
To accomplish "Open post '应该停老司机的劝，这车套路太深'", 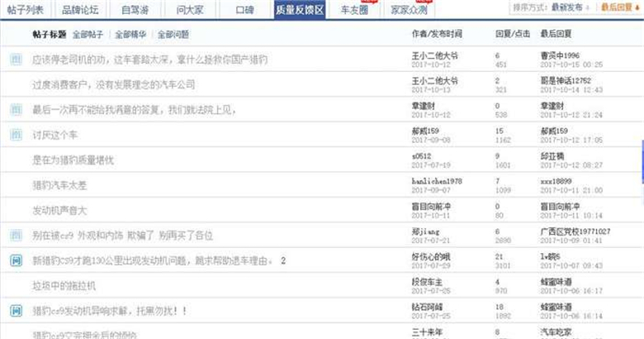I will coord(150,60).
